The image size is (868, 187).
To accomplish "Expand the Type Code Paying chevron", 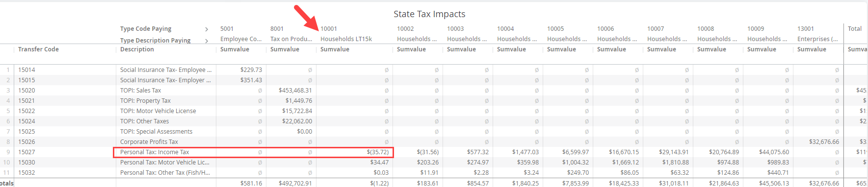I will tap(207, 29).
